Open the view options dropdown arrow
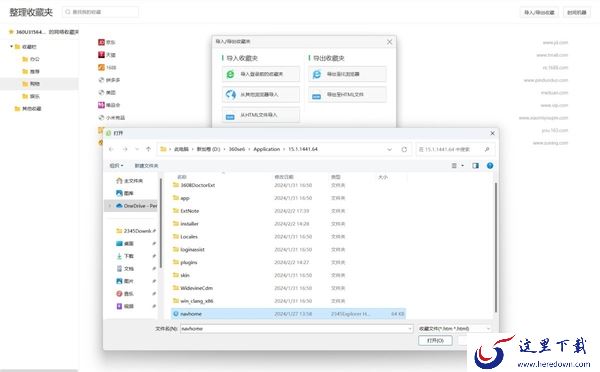The height and width of the screenshot is (372, 600). point(463,166)
